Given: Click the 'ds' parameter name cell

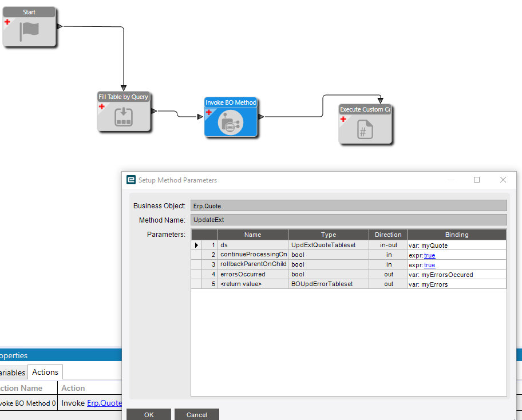Looking at the screenshot, I should point(252,245).
